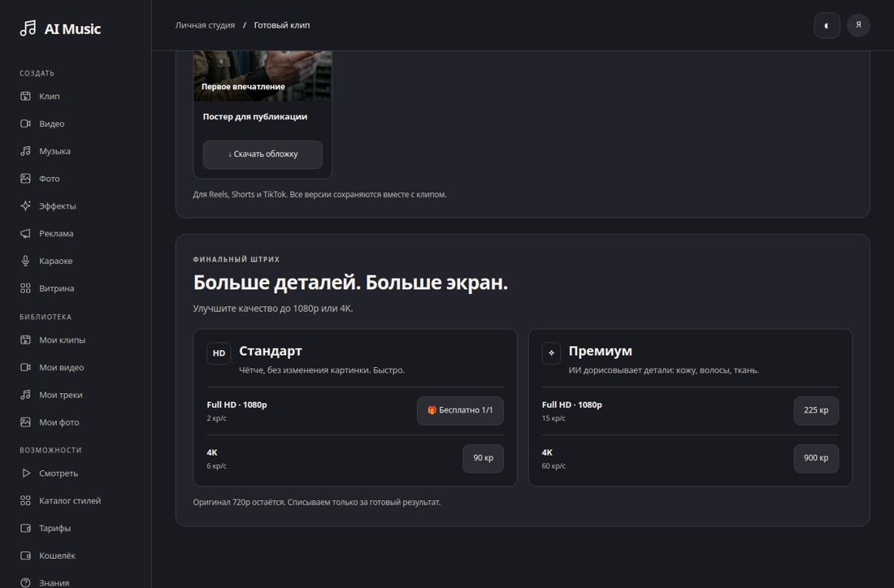The width and height of the screenshot is (894, 588).
Task: Click the Улучшите качество до 1080p subtitle
Action: click(272, 309)
